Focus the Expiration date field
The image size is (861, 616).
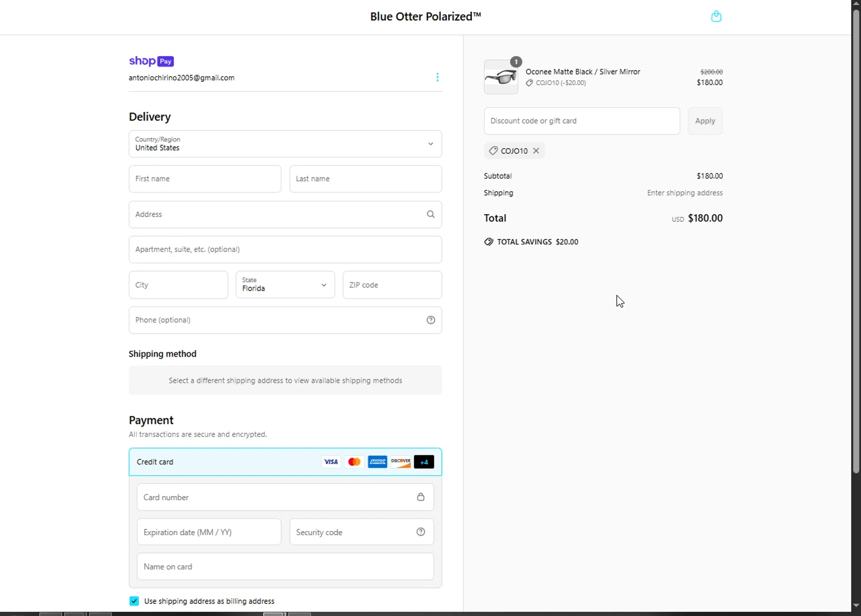click(x=209, y=532)
